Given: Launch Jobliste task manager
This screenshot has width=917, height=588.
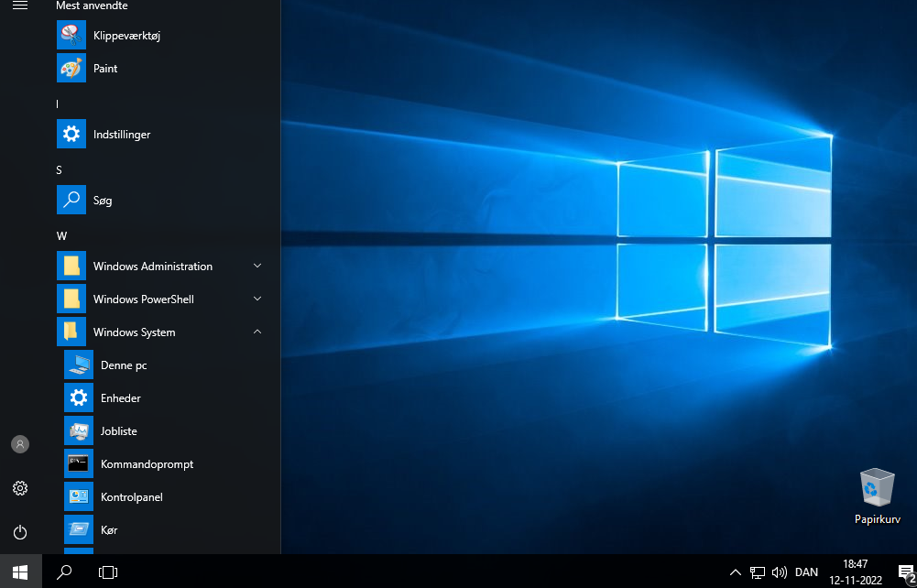Looking at the screenshot, I should tap(118, 431).
